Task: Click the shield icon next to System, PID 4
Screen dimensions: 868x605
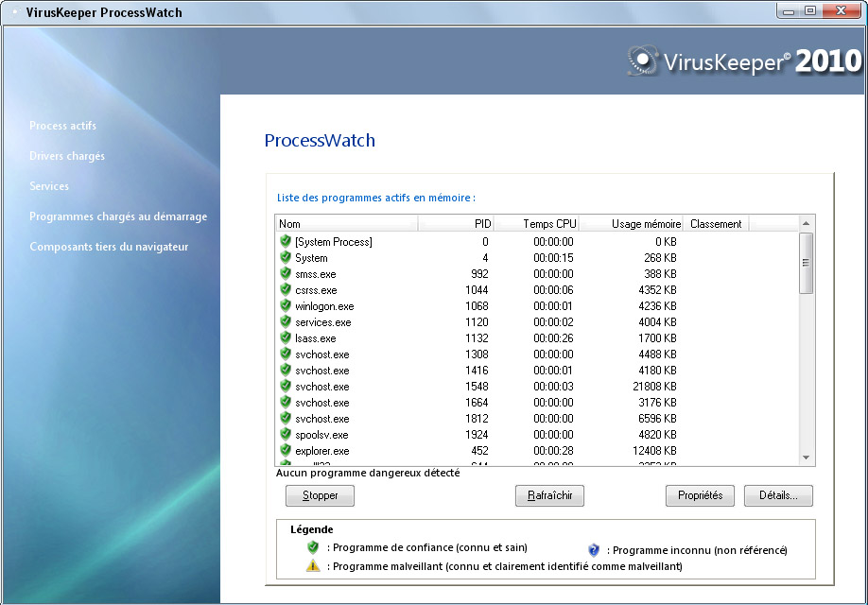Action: 286,257
